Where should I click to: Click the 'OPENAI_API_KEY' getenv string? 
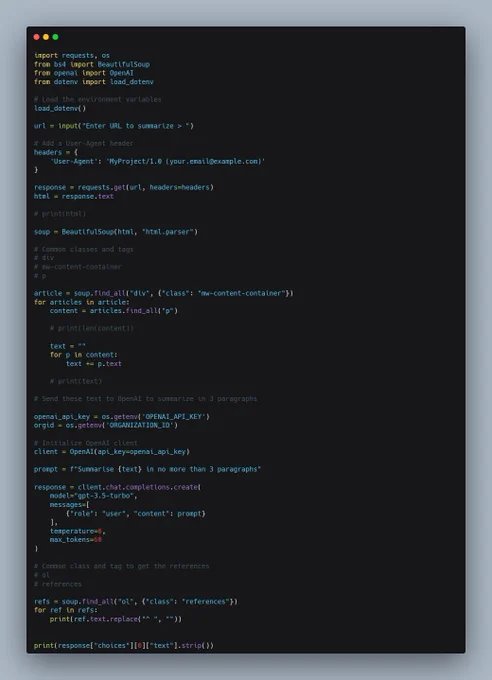coord(174,417)
